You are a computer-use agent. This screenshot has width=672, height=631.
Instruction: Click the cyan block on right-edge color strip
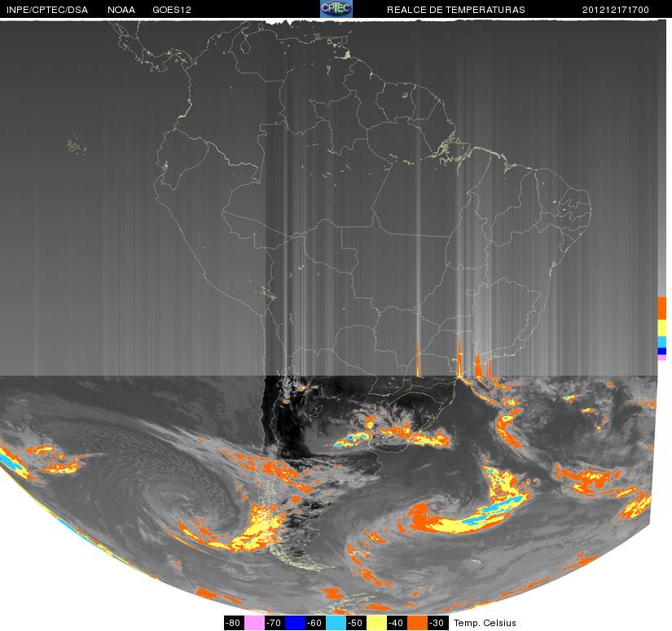pyautogui.click(x=661, y=342)
